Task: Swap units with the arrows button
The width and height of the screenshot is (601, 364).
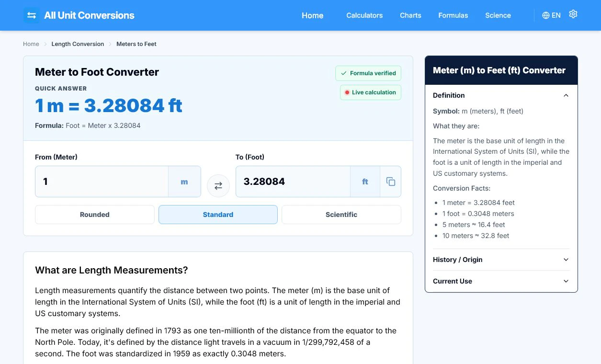Action: pyautogui.click(x=218, y=186)
